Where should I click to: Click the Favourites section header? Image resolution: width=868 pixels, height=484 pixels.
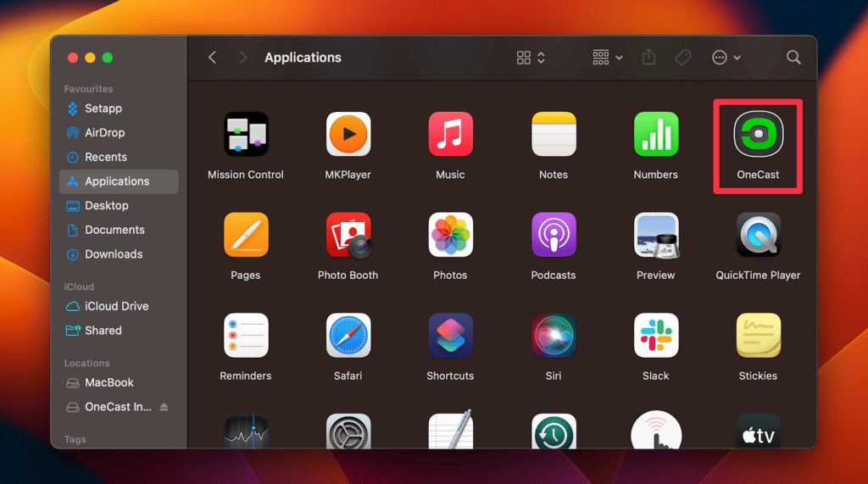coord(88,89)
